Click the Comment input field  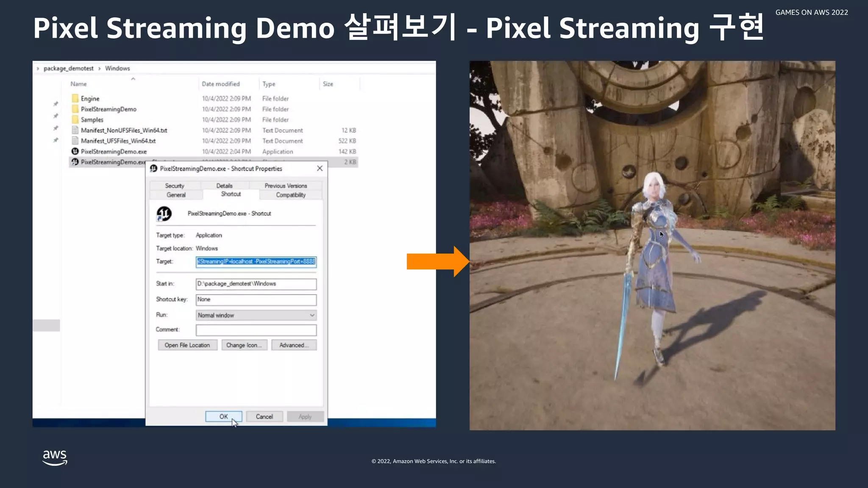click(256, 330)
